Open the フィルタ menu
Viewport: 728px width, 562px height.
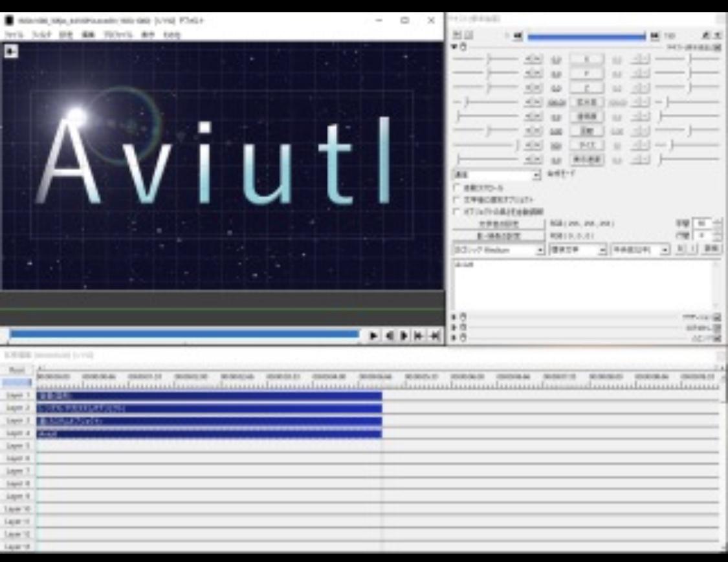[42, 35]
